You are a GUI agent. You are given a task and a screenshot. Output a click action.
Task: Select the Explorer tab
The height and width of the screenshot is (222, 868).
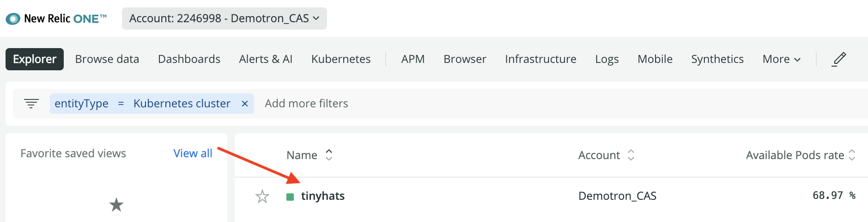pyautogui.click(x=35, y=59)
